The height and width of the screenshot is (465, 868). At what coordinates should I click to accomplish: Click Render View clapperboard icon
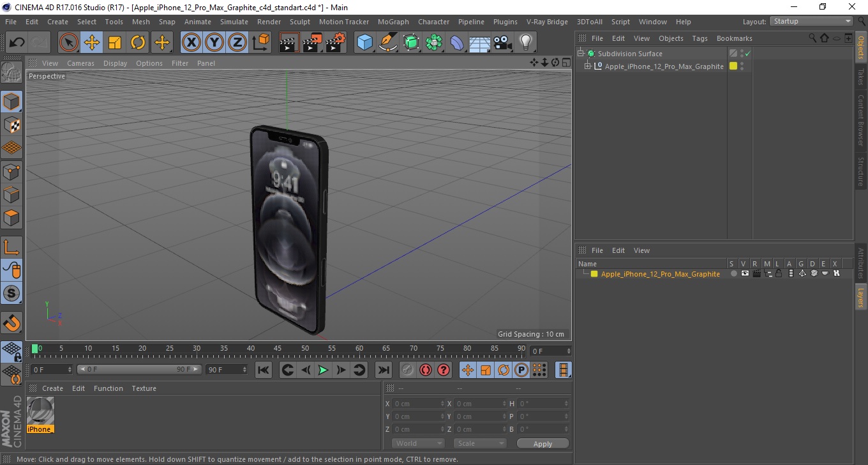coord(290,43)
